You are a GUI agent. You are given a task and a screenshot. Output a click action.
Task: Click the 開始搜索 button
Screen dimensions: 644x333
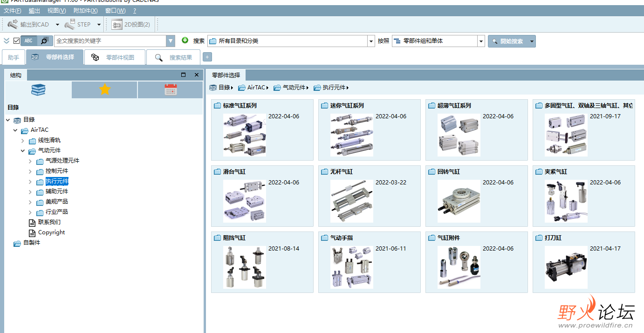tap(512, 41)
